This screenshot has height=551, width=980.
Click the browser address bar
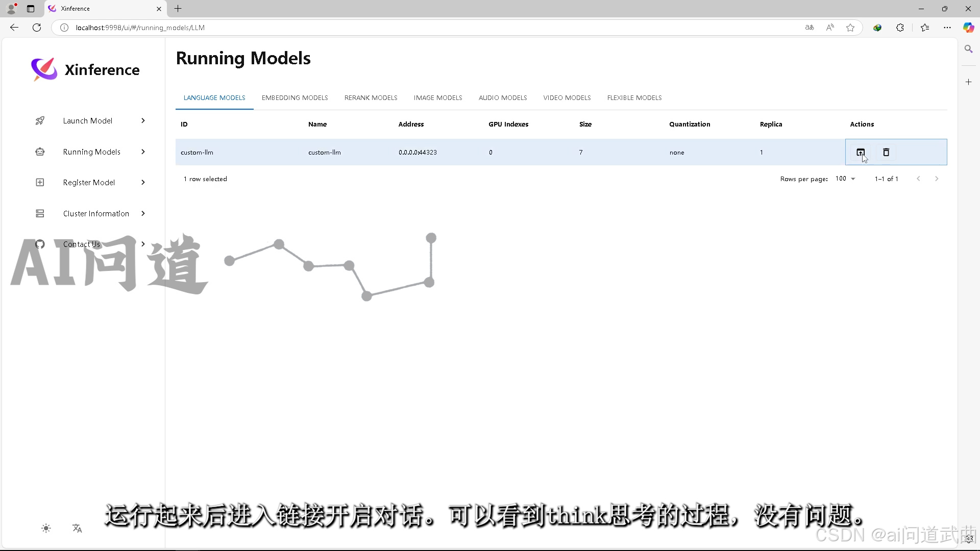408,28
